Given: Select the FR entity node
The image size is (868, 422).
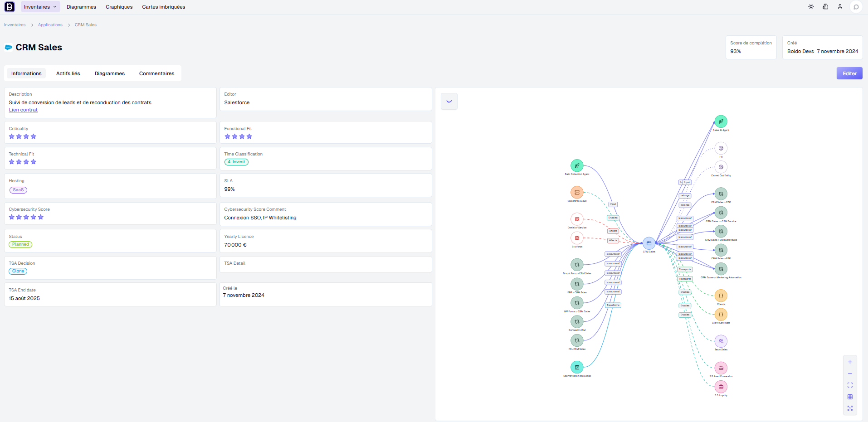Looking at the screenshot, I should [x=721, y=148].
